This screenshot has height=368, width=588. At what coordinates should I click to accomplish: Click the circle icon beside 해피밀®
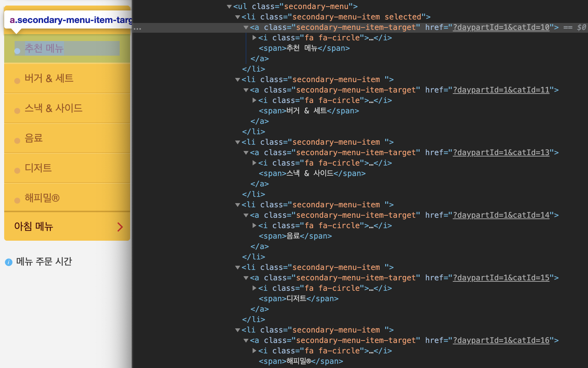(x=17, y=201)
